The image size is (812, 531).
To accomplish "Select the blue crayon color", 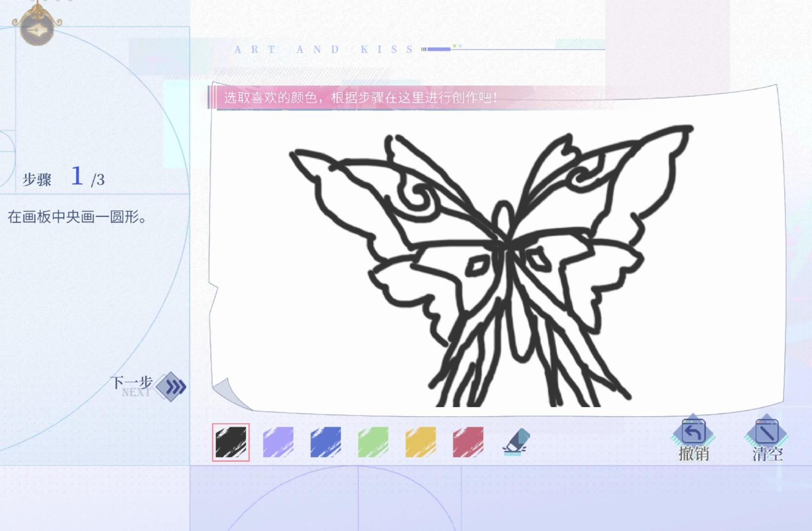I will click(x=325, y=442).
